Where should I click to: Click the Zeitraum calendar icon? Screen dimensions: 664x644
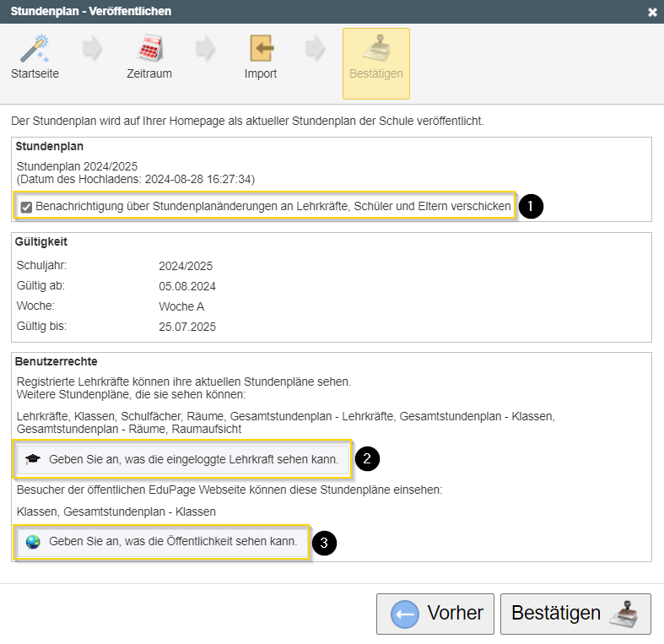[x=149, y=48]
